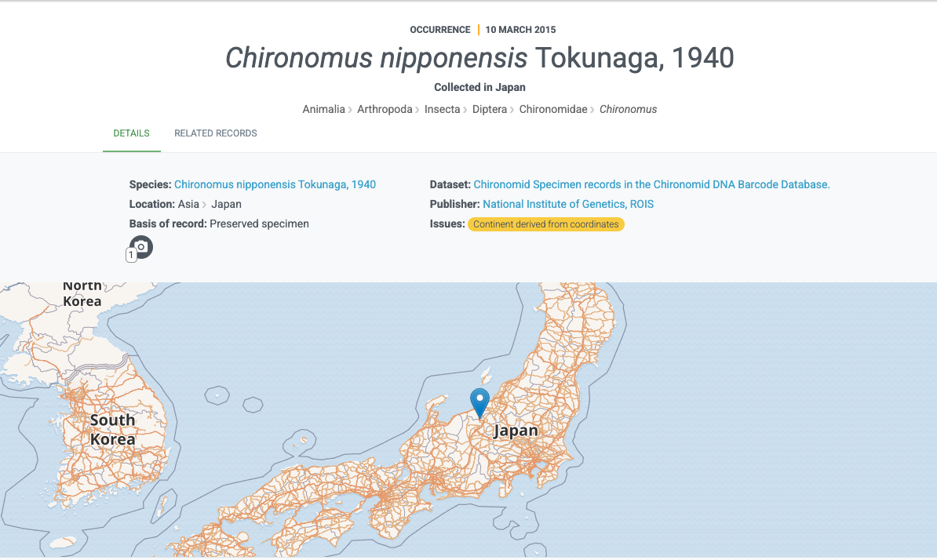The width and height of the screenshot is (937, 560).
Task: Expand the chevron after Animalia breadcrumb
Action: pos(349,109)
